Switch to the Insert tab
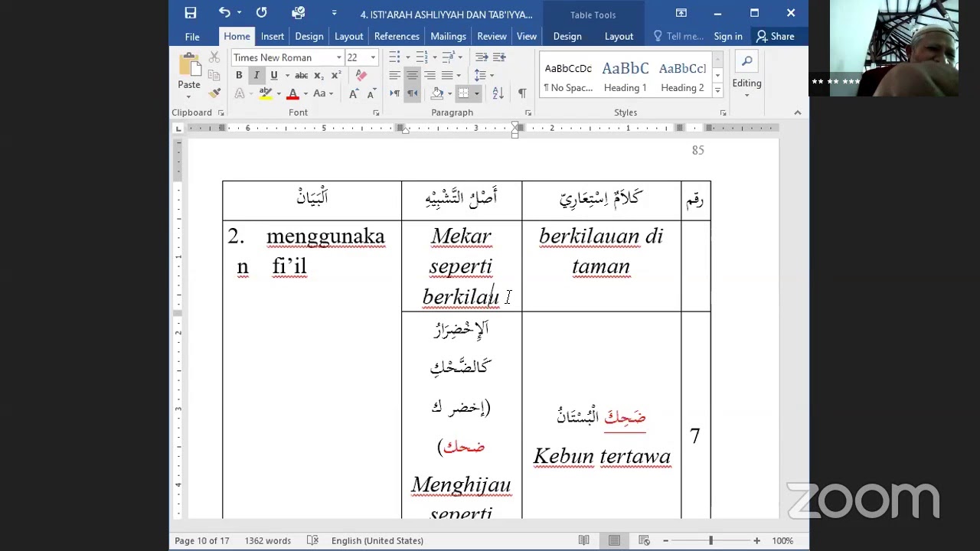This screenshot has width=980, height=551. point(272,36)
